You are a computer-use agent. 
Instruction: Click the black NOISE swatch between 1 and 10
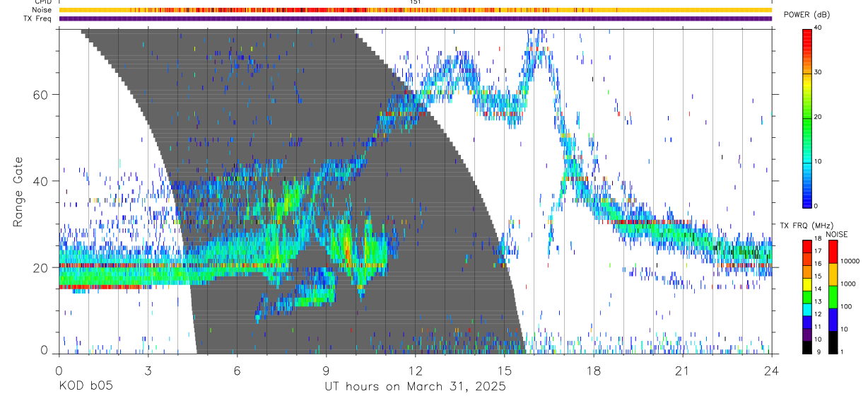pyautogui.click(x=833, y=342)
